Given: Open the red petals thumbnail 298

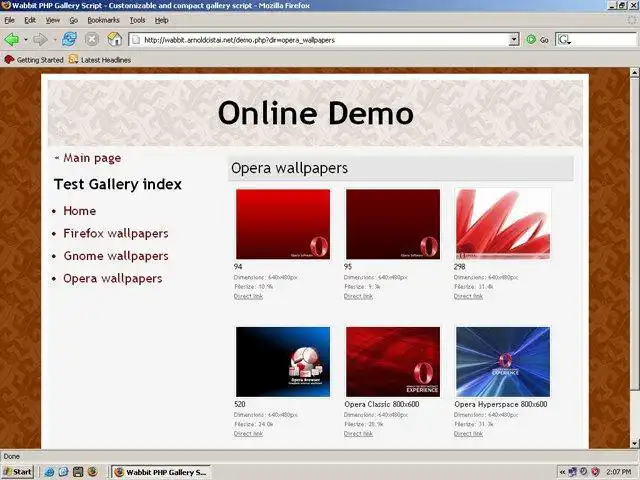Looking at the screenshot, I should [x=503, y=224].
